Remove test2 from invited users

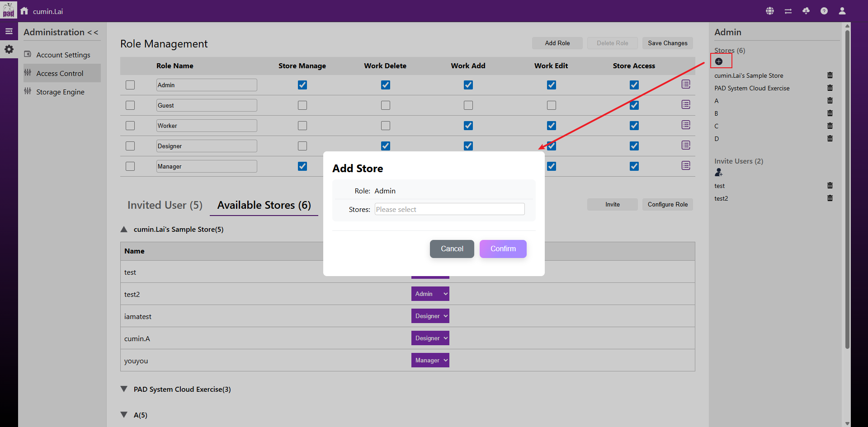point(830,198)
